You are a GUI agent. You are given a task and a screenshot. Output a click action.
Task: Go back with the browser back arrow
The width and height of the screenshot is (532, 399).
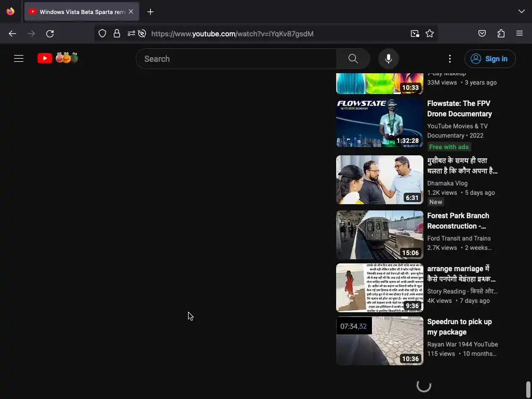click(12, 34)
